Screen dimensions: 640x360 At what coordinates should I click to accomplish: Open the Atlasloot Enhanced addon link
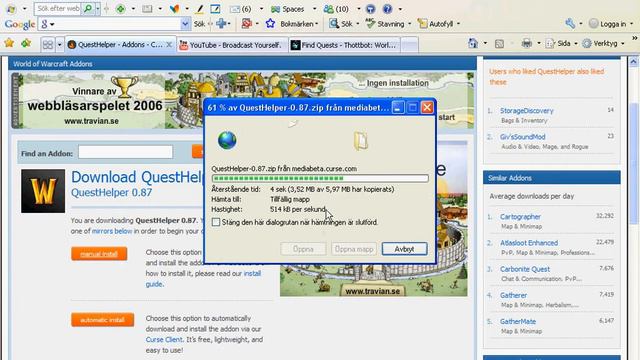[529, 243]
